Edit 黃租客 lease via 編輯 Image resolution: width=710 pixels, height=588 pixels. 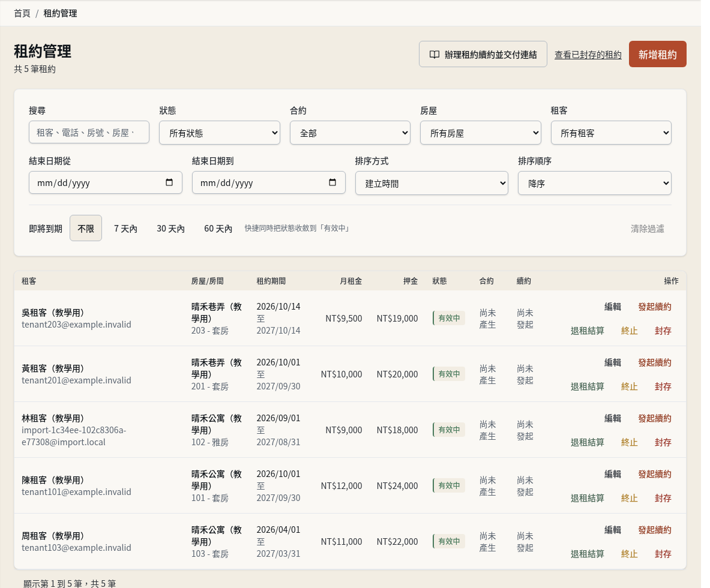pos(613,362)
